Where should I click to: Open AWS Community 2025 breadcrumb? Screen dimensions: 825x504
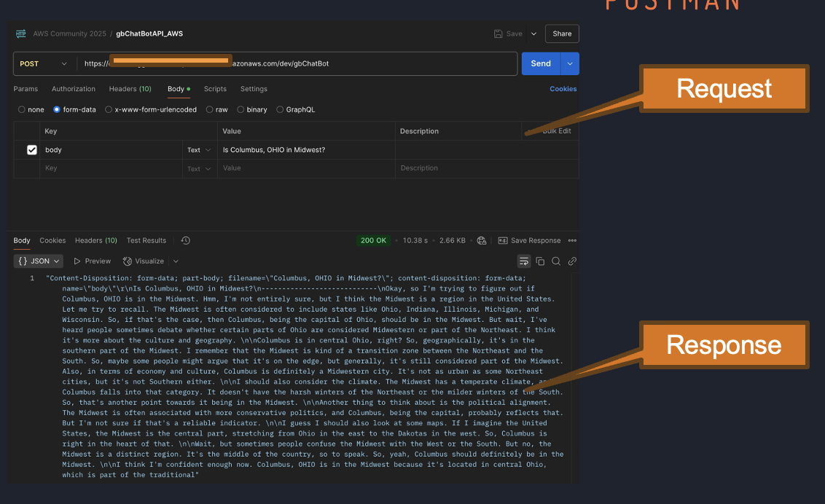(x=69, y=34)
